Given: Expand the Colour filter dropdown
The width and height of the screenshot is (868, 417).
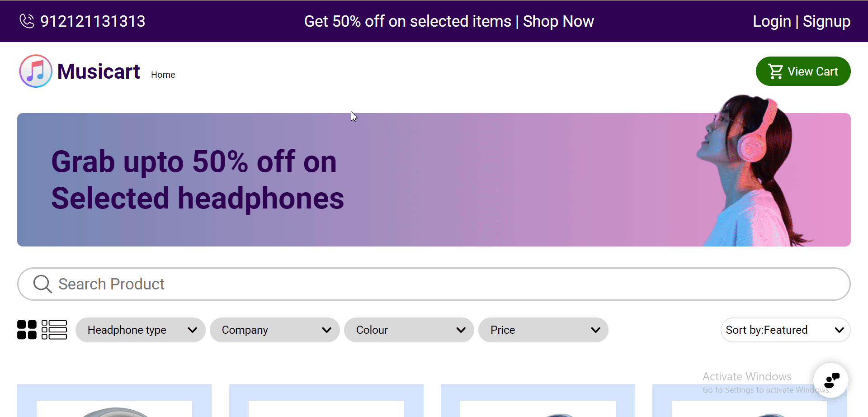Looking at the screenshot, I should [409, 330].
